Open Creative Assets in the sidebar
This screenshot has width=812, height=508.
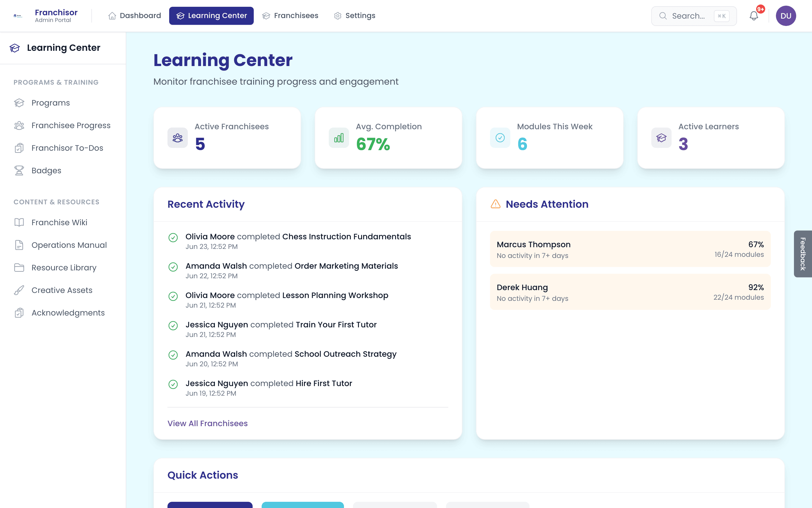[63, 290]
